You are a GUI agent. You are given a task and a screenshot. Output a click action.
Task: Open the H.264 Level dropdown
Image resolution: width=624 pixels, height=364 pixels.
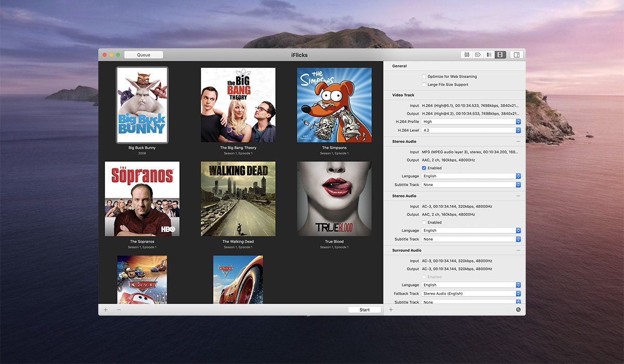471,130
